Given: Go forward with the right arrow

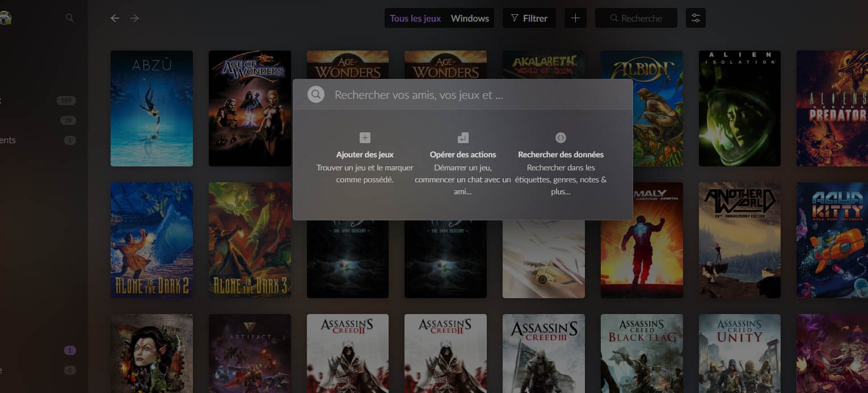Looking at the screenshot, I should click(x=134, y=18).
